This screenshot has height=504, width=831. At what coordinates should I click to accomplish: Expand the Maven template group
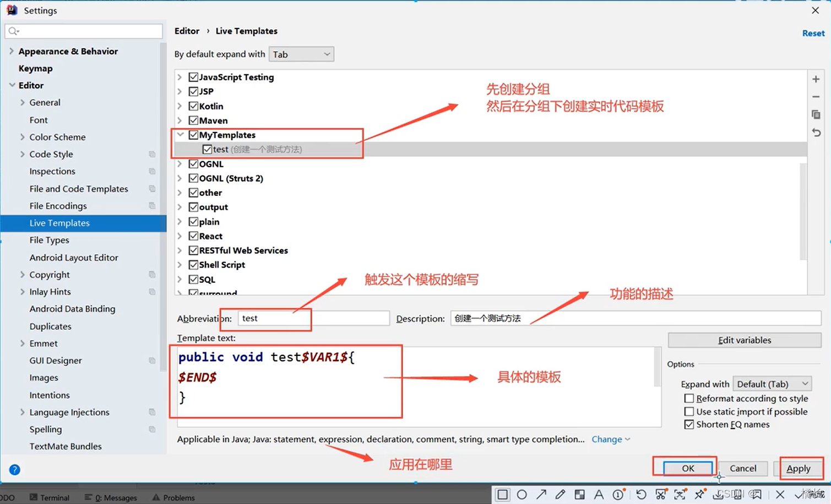tap(180, 120)
